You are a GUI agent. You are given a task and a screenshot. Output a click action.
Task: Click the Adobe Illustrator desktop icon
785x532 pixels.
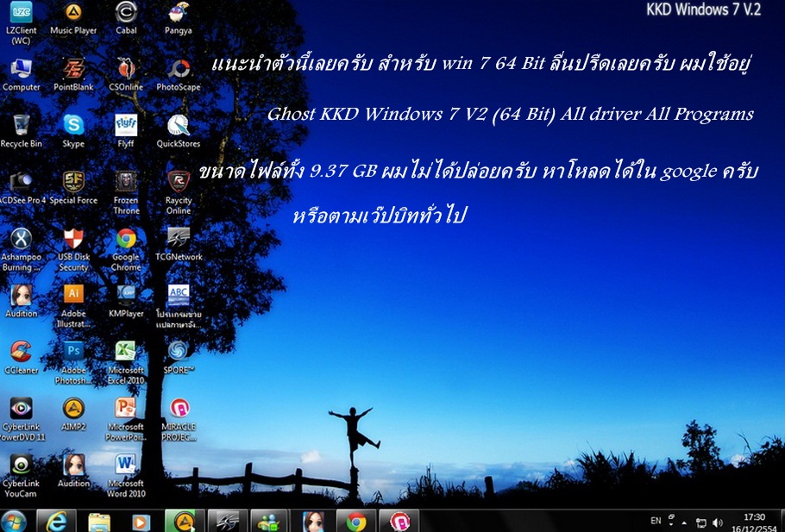click(73, 306)
